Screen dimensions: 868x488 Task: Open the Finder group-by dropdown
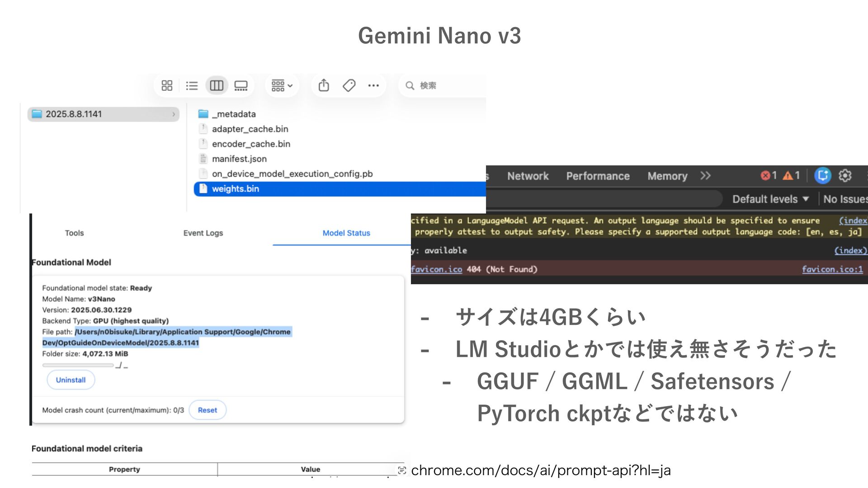282,85
